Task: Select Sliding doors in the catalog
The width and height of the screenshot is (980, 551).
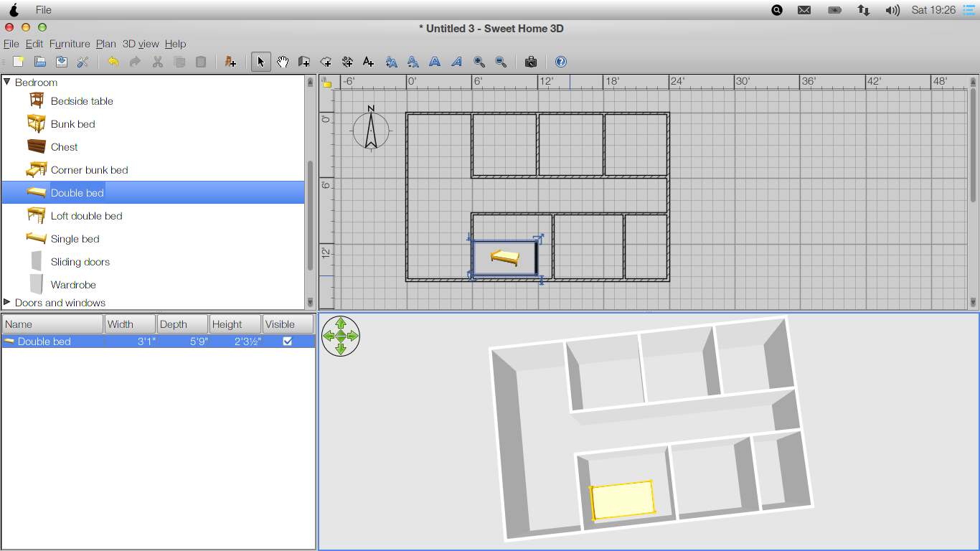Action: pos(80,262)
